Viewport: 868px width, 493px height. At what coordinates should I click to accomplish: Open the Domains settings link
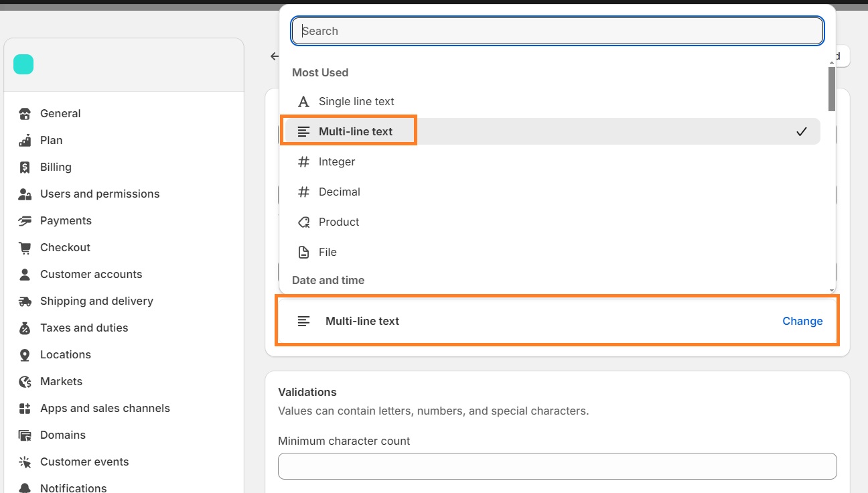pyautogui.click(x=63, y=435)
